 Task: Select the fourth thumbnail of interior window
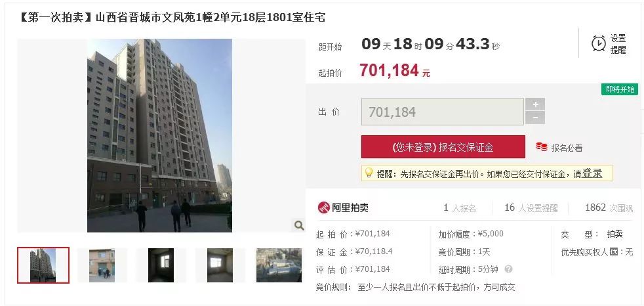220,265
